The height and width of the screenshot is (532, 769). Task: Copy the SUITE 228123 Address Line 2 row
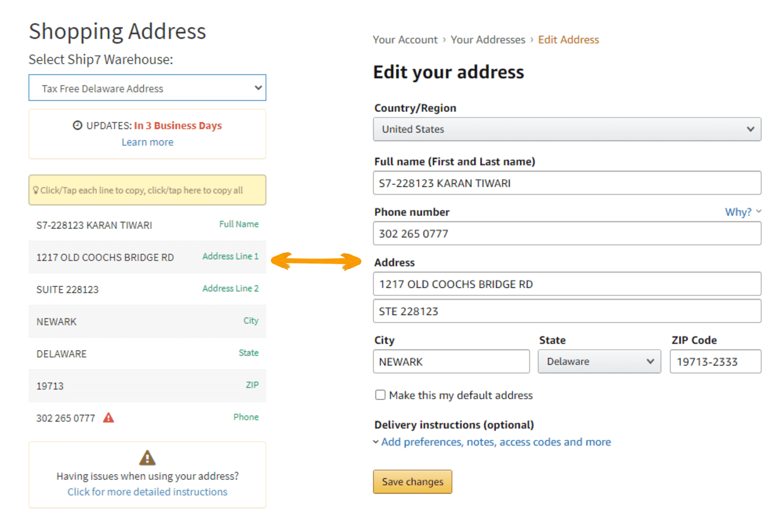pyautogui.click(x=147, y=289)
